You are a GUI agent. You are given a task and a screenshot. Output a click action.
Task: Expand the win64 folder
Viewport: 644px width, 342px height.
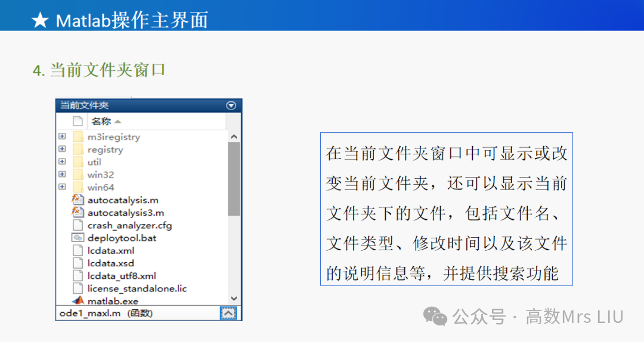(62, 187)
